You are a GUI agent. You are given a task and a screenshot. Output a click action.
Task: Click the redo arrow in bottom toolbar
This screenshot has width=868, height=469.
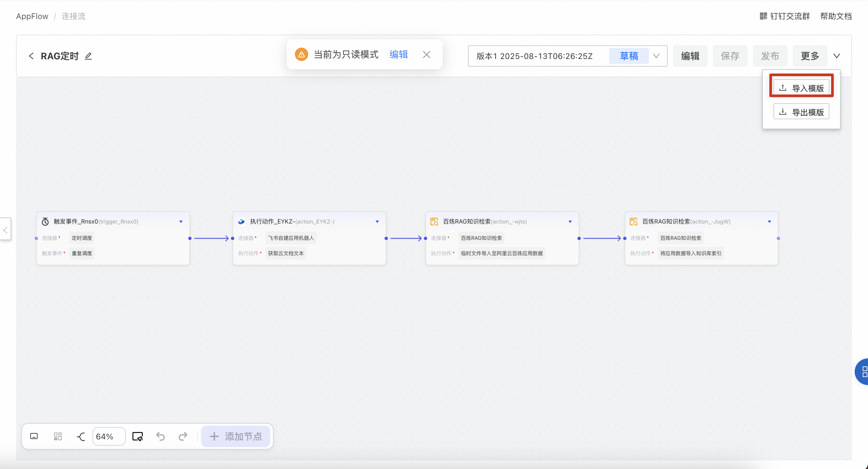point(183,436)
